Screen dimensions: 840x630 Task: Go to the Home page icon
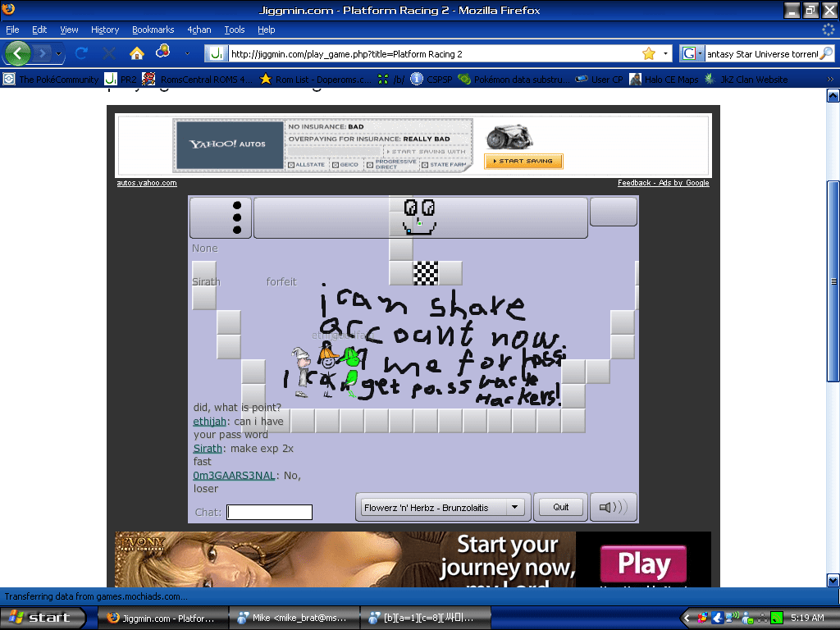click(x=137, y=53)
